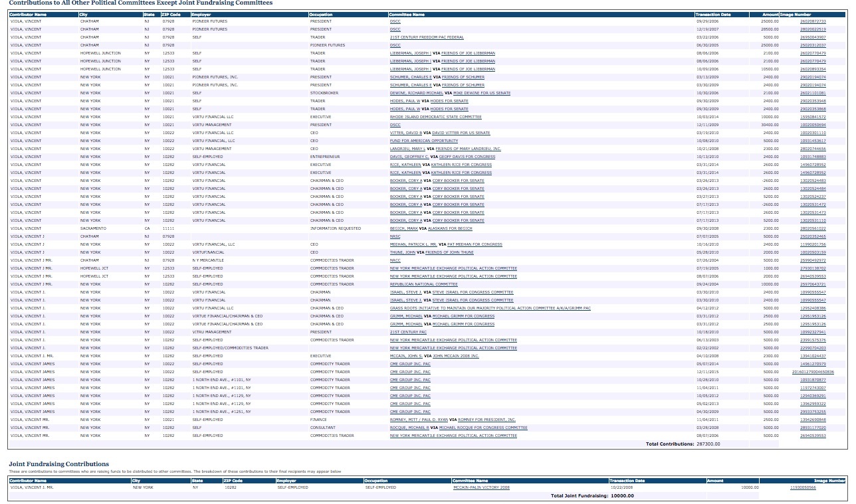This screenshot has height=504, width=856.
Task: Click the MICHAEL ROCQUE FOR CONGRESS COMMITTEE link
Action: point(483,428)
